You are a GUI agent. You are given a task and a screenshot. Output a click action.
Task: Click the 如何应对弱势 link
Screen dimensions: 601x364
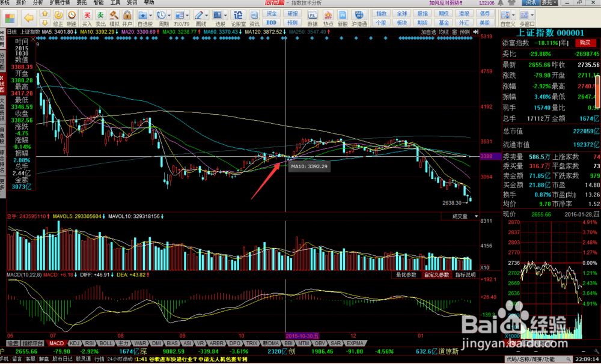445,2
